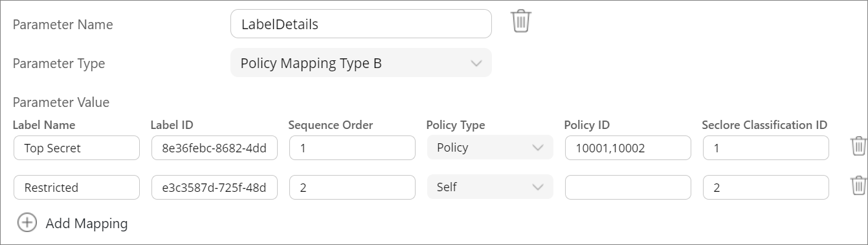Click the Add Mapping link

pyautogui.click(x=87, y=224)
